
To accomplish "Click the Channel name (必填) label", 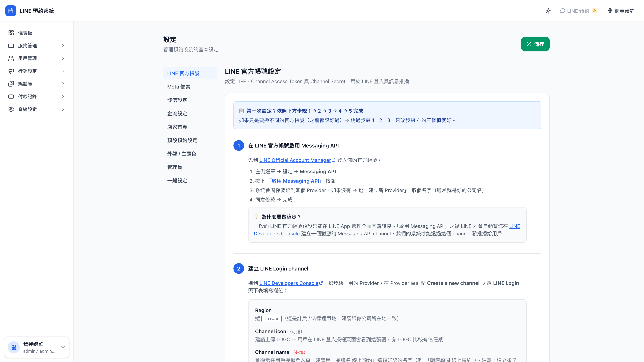I will click(280, 352).
